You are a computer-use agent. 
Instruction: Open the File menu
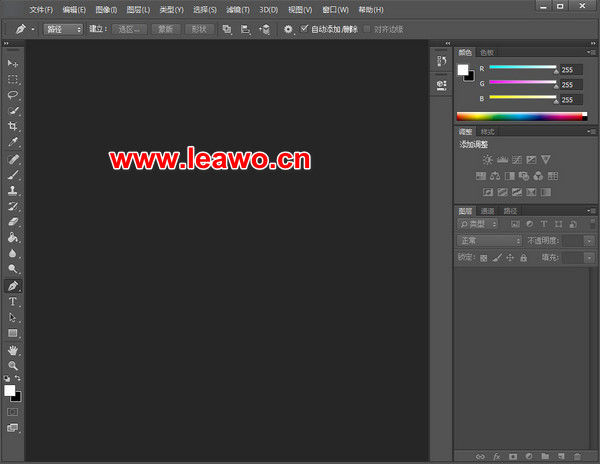pos(41,10)
